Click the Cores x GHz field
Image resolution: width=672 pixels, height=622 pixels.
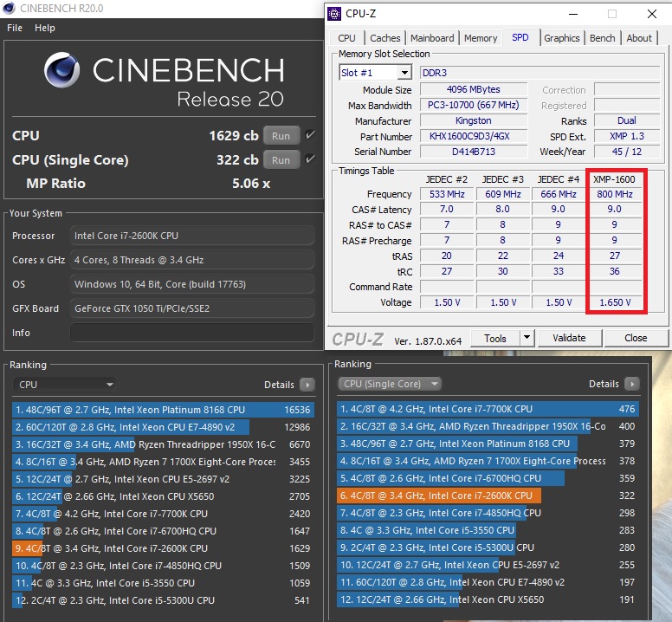tap(192, 260)
